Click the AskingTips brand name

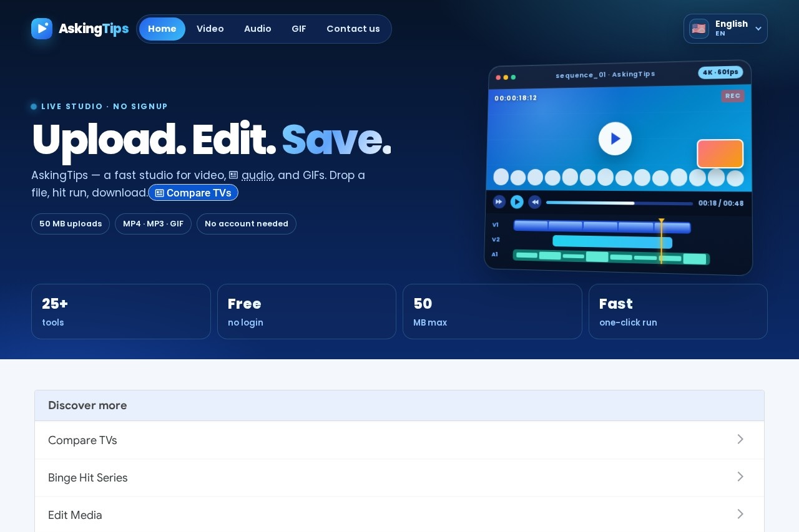pos(94,29)
